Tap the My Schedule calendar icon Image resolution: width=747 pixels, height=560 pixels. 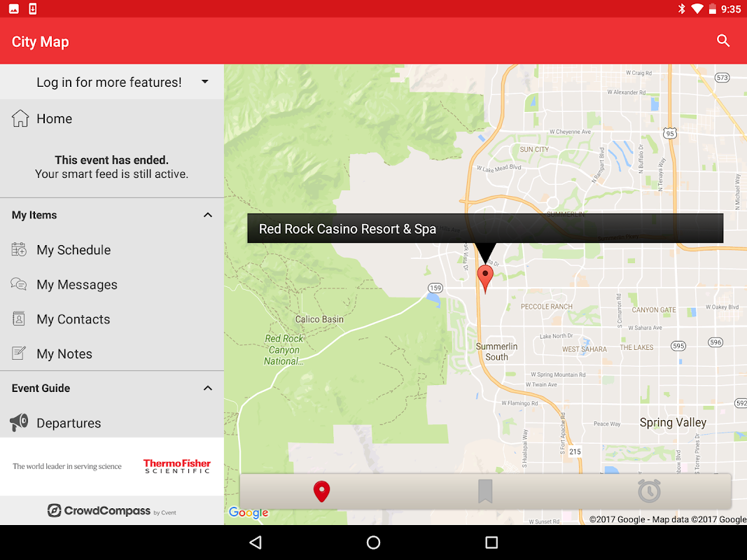tap(19, 249)
